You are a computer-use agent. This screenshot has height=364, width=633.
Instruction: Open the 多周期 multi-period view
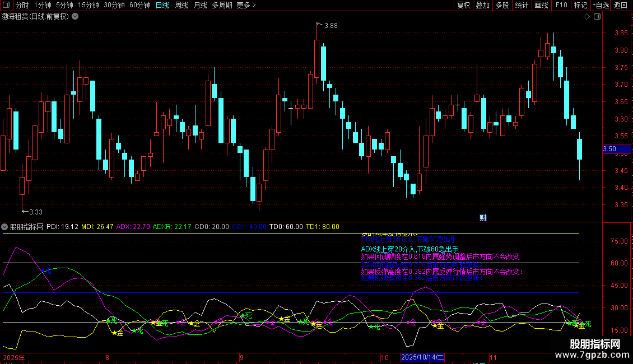222,6
